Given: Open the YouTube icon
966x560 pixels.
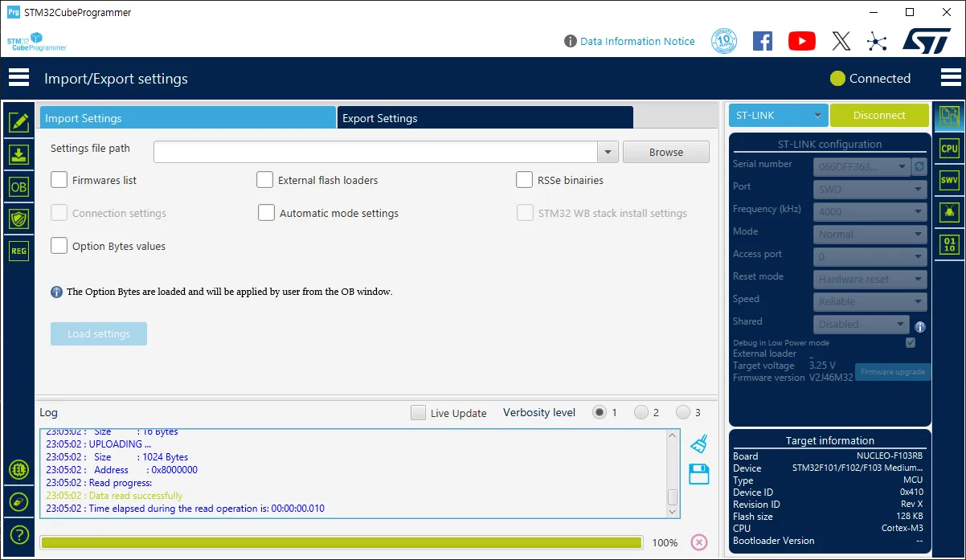Looking at the screenshot, I should 802,41.
